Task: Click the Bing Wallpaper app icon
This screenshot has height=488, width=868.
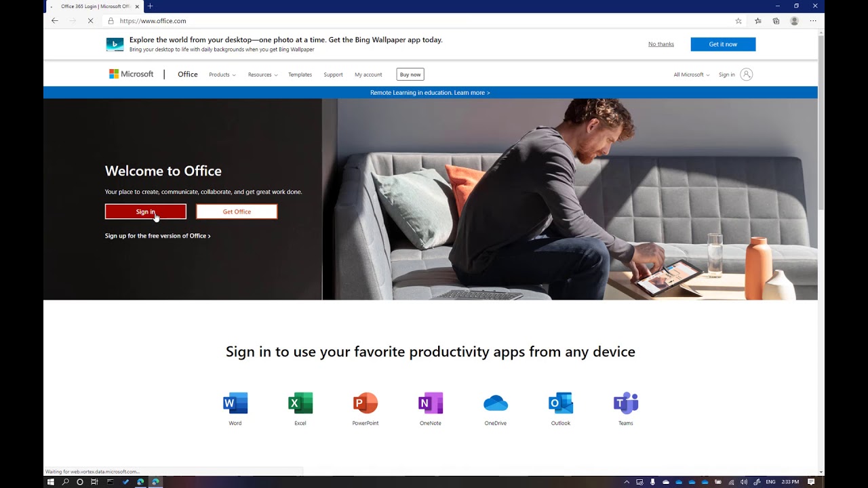Action: coord(115,45)
